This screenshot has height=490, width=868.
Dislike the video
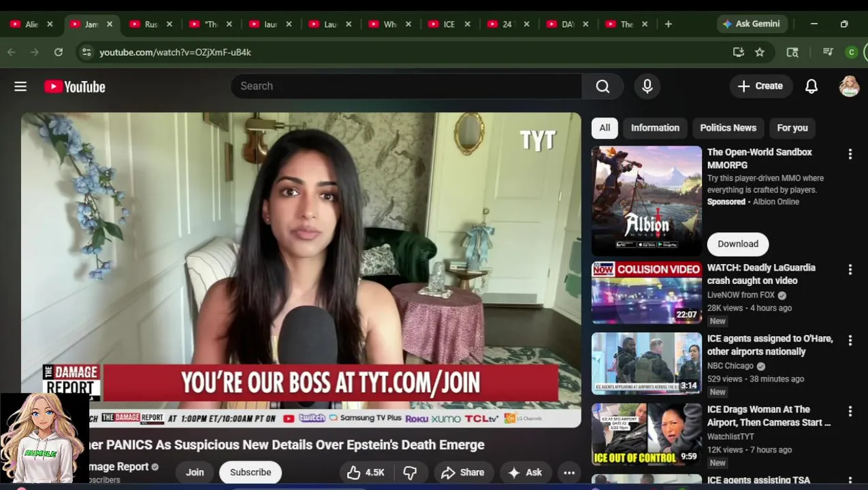point(410,472)
